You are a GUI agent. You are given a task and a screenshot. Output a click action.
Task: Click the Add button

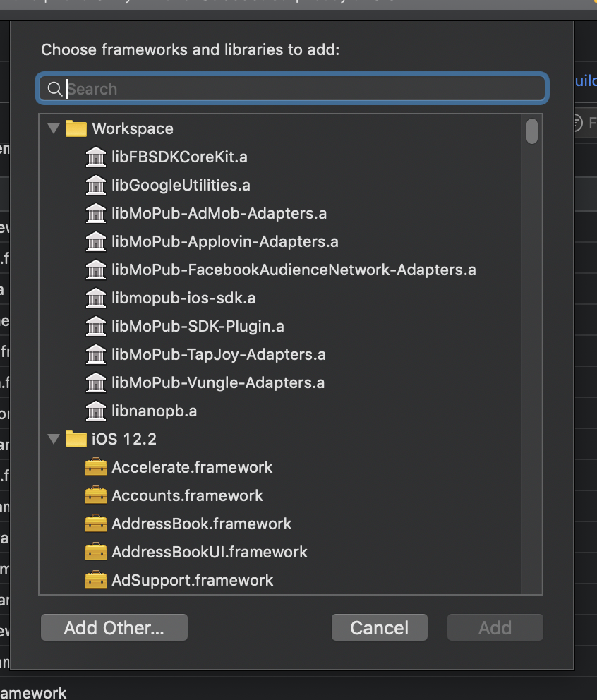(x=495, y=627)
